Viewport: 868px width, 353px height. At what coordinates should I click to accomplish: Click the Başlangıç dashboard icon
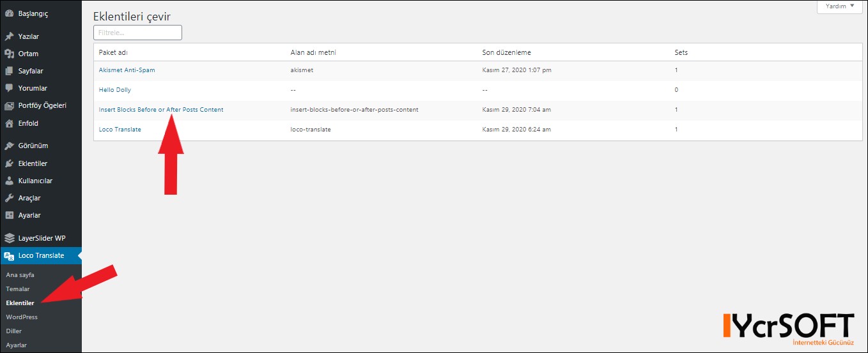[x=9, y=13]
